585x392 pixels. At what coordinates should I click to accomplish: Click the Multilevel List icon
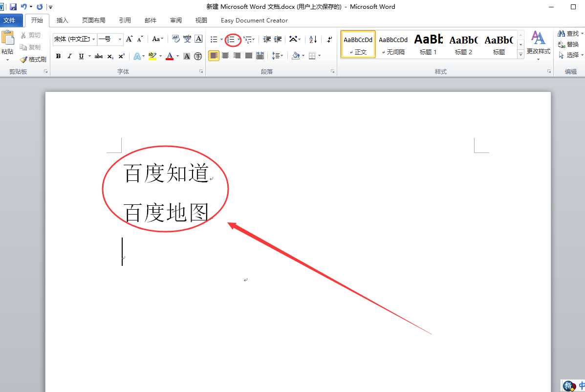pyautogui.click(x=247, y=39)
